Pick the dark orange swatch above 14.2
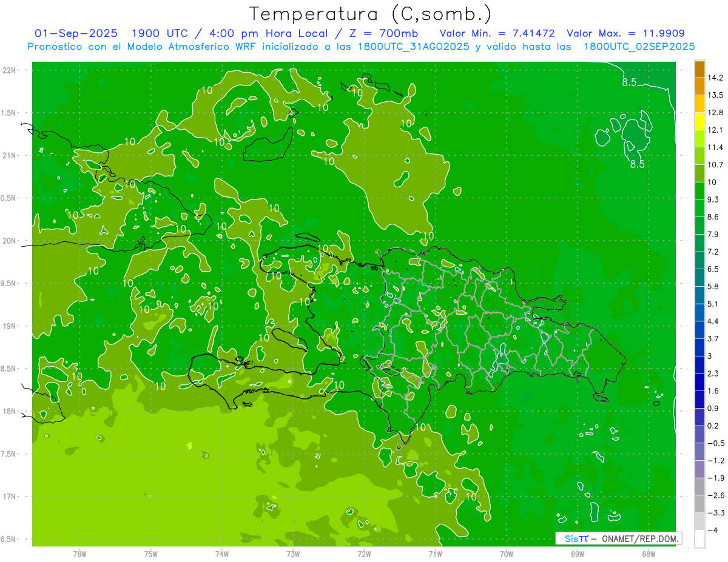The height and width of the screenshot is (562, 728). pos(699,69)
